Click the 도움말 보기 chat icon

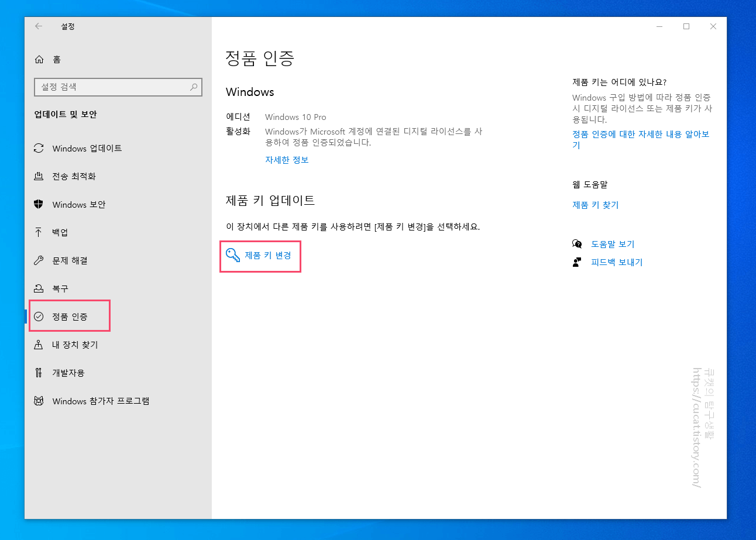click(578, 244)
